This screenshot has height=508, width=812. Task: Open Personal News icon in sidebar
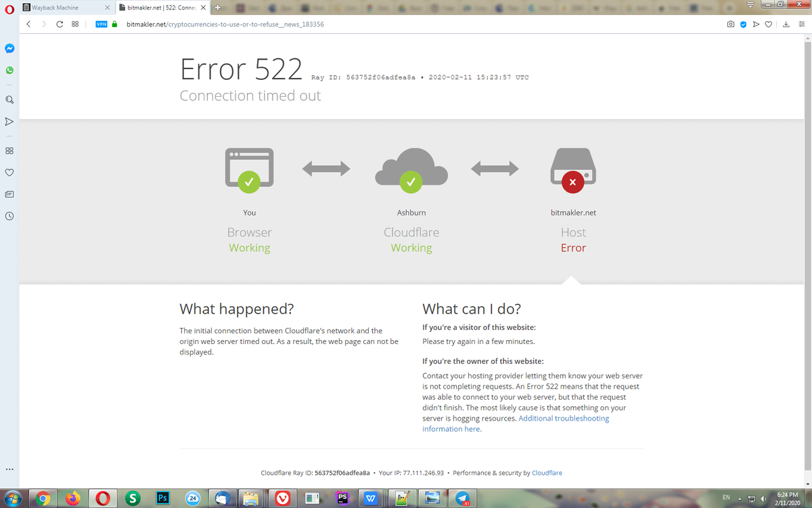[9, 194]
